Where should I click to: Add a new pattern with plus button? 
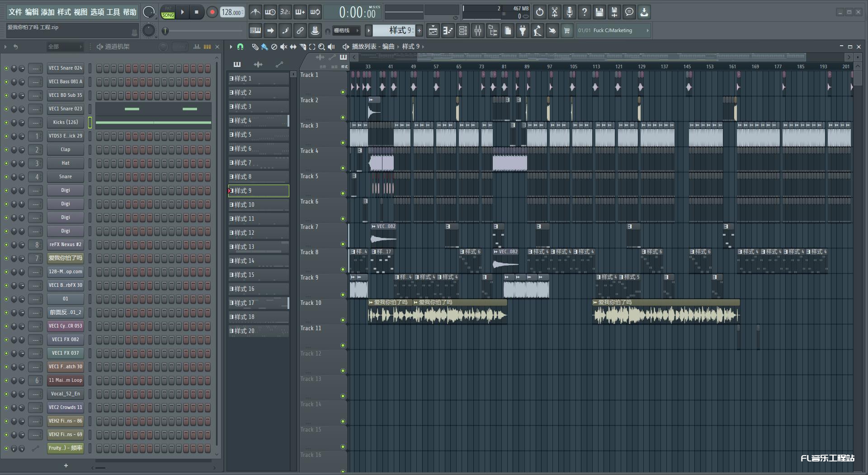coord(420,30)
